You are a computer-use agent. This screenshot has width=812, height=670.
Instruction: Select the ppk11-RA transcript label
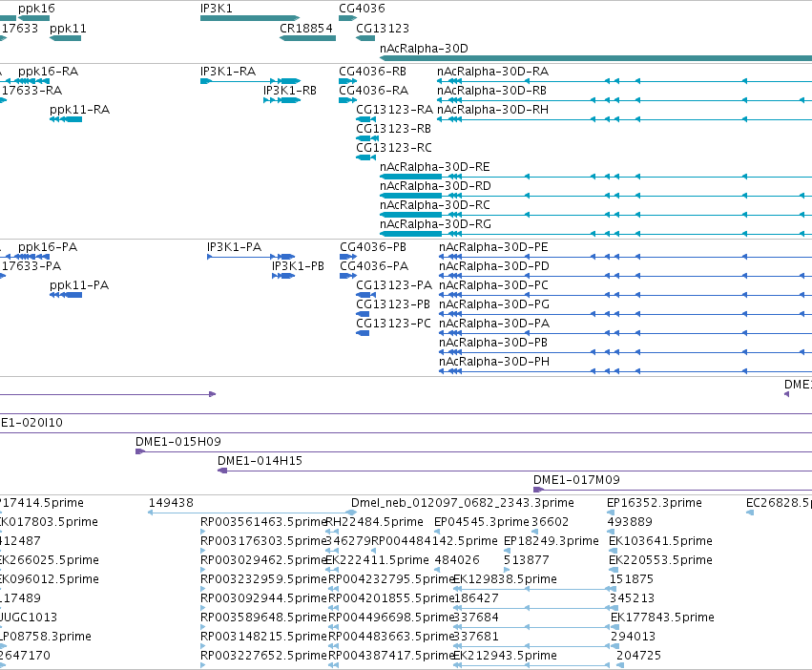click(80, 110)
